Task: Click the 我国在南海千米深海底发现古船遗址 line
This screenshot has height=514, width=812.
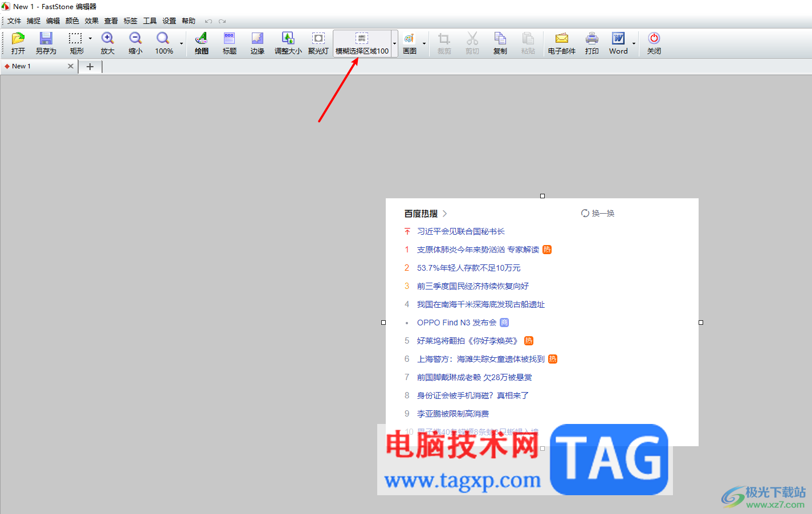Action: 481,304
